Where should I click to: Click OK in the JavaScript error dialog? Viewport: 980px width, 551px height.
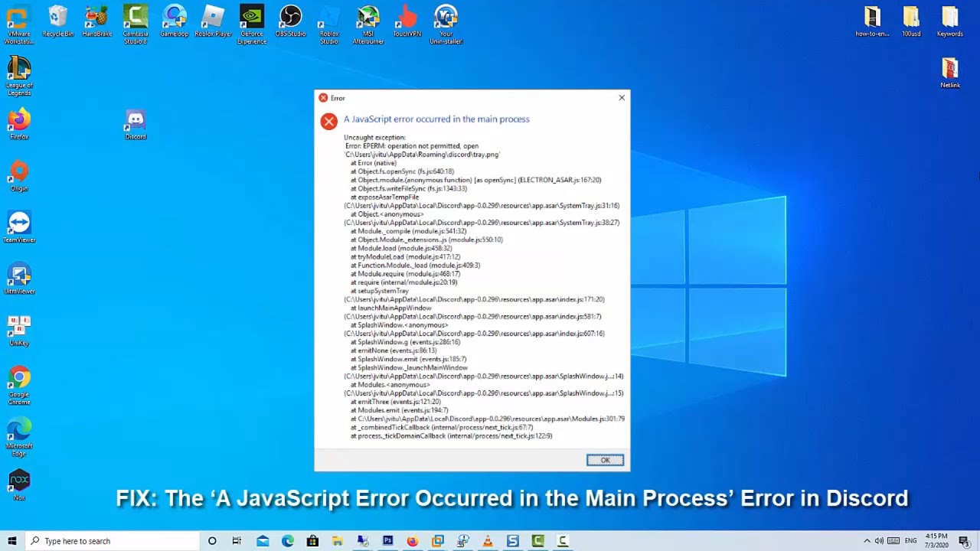605,460
